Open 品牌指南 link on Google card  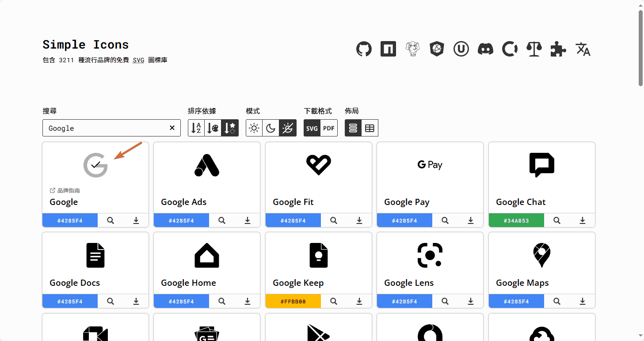[x=65, y=190]
